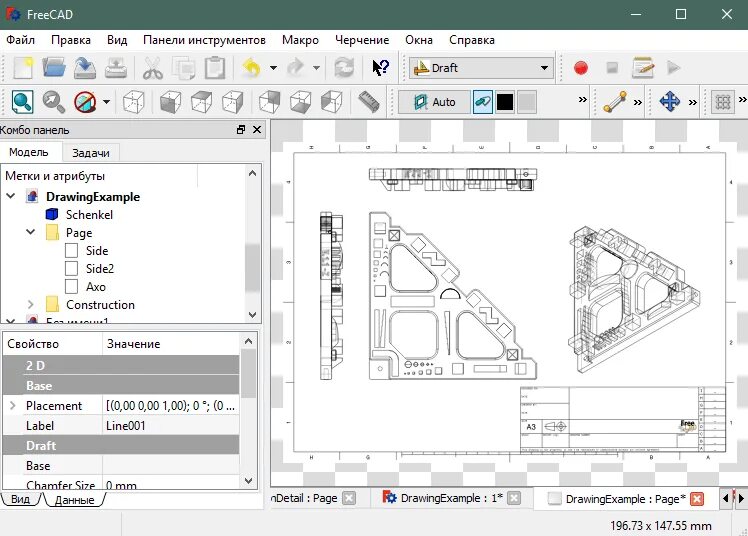This screenshot has width=748, height=536.
Task: Open the macro editor notepad icon
Action: pos(643,68)
